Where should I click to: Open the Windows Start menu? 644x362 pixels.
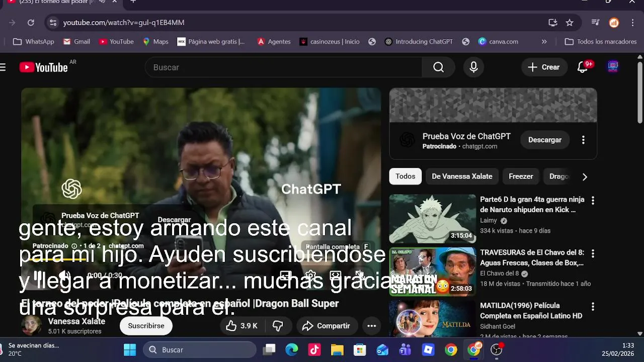(x=130, y=350)
